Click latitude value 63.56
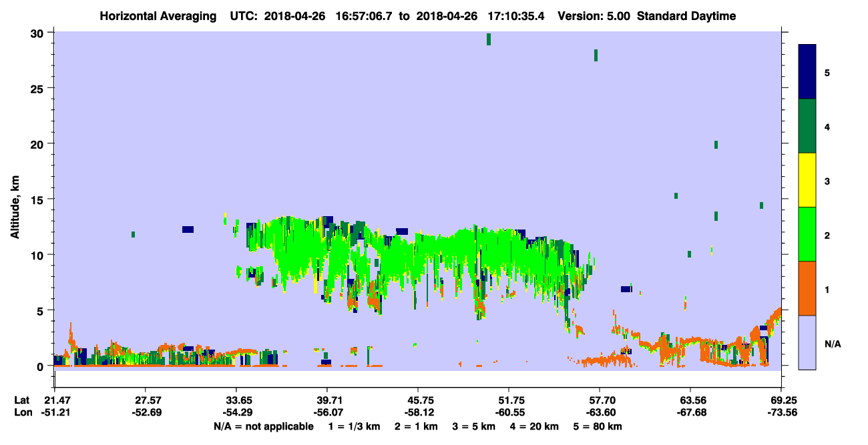868x445 pixels. (690, 400)
